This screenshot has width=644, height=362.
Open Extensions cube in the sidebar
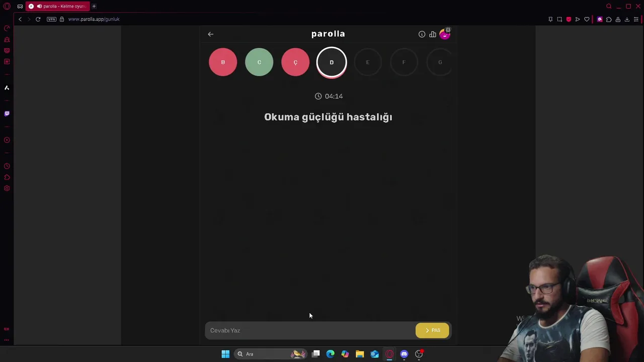(x=7, y=177)
